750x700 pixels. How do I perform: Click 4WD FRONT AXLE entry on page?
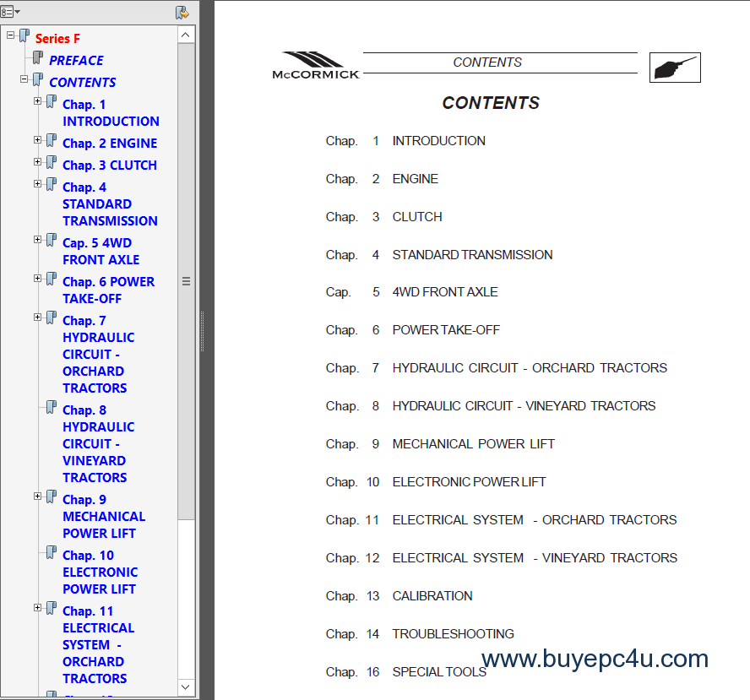coord(445,291)
